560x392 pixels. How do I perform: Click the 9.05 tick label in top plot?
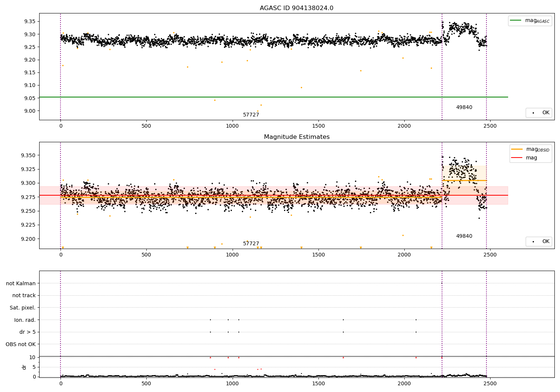29,98
